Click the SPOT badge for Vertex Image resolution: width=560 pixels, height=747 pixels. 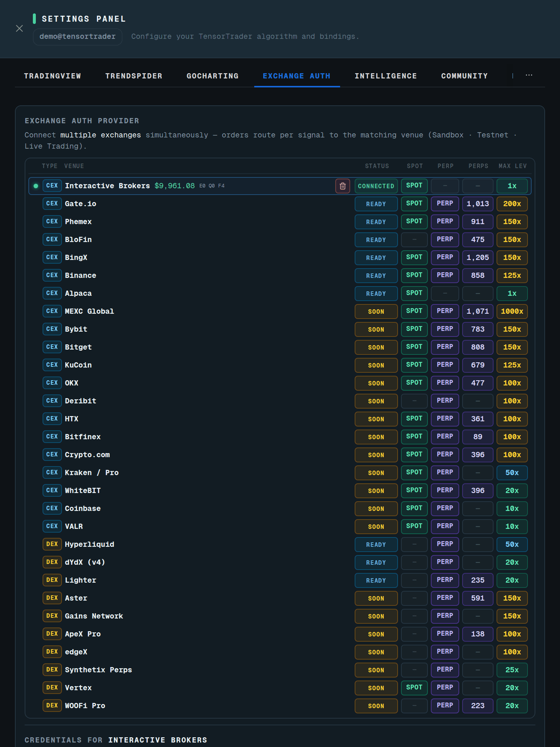(x=414, y=688)
